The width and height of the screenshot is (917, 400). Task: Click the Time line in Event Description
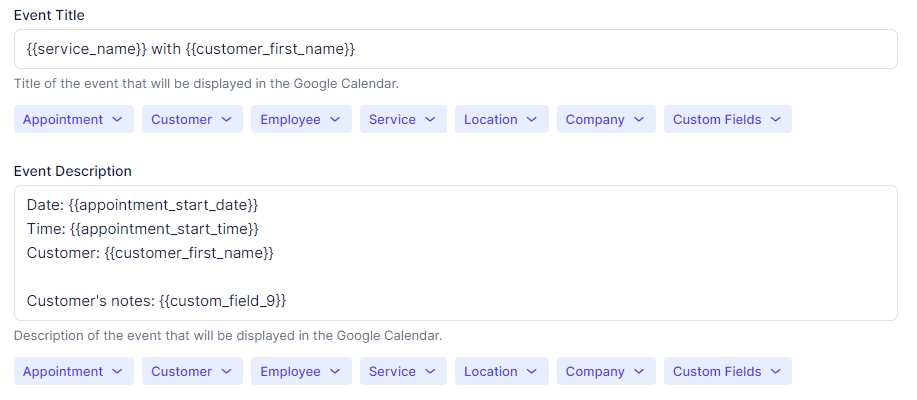point(143,229)
